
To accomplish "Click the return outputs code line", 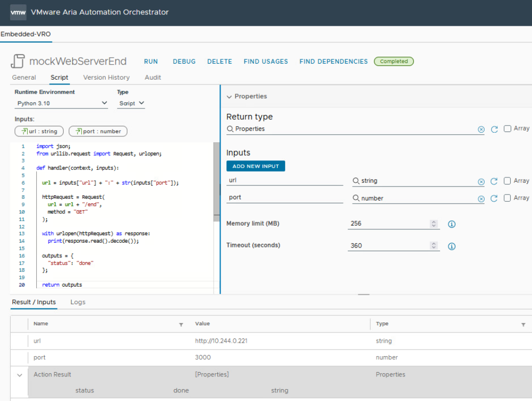I will 62,285.
